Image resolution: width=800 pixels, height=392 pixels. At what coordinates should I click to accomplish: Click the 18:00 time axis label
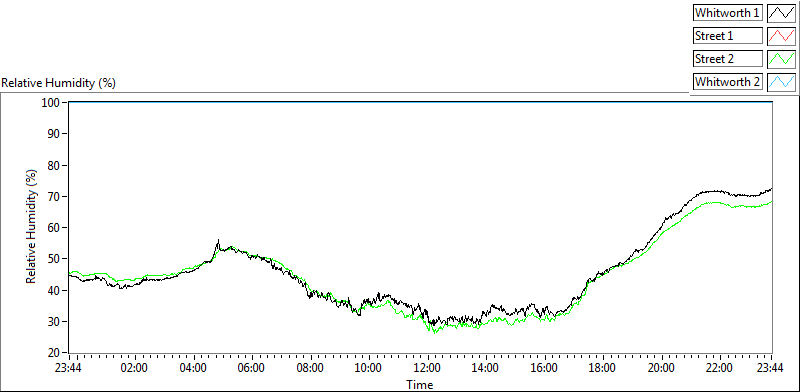click(603, 368)
